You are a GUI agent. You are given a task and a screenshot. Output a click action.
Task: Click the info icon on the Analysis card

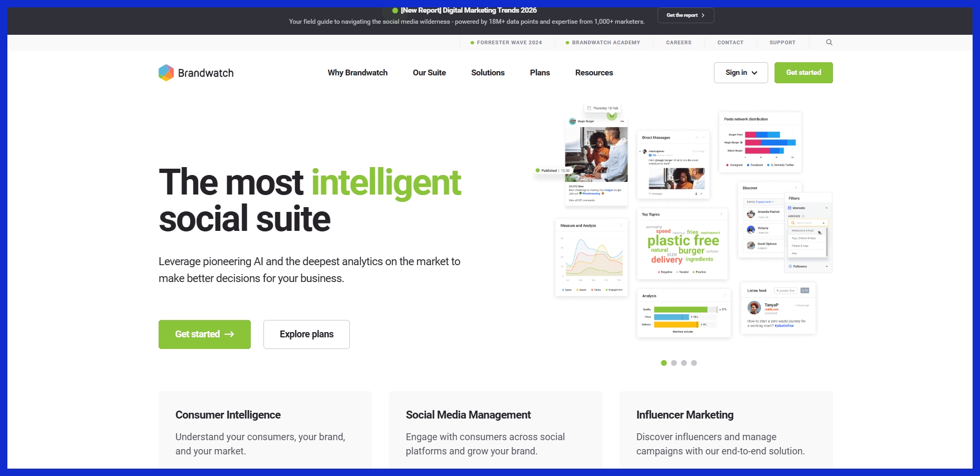pyautogui.click(x=724, y=296)
